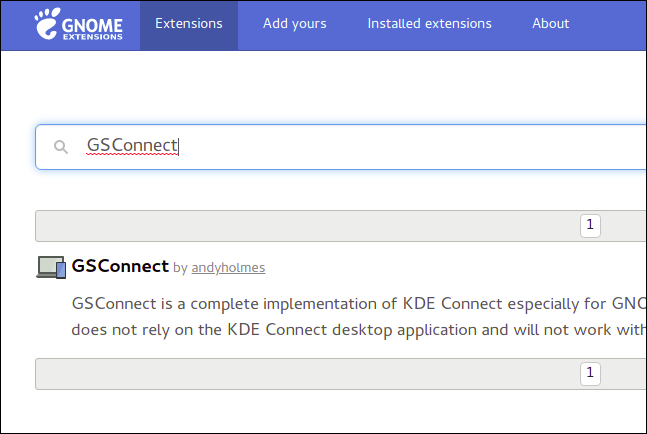Select page 1 in the bottom pagination bar
Image resolution: width=647 pixels, height=434 pixels.
click(590, 373)
